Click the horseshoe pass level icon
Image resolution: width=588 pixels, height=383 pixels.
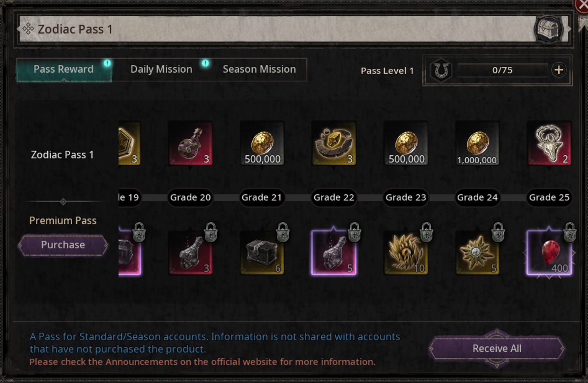[x=441, y=71]
